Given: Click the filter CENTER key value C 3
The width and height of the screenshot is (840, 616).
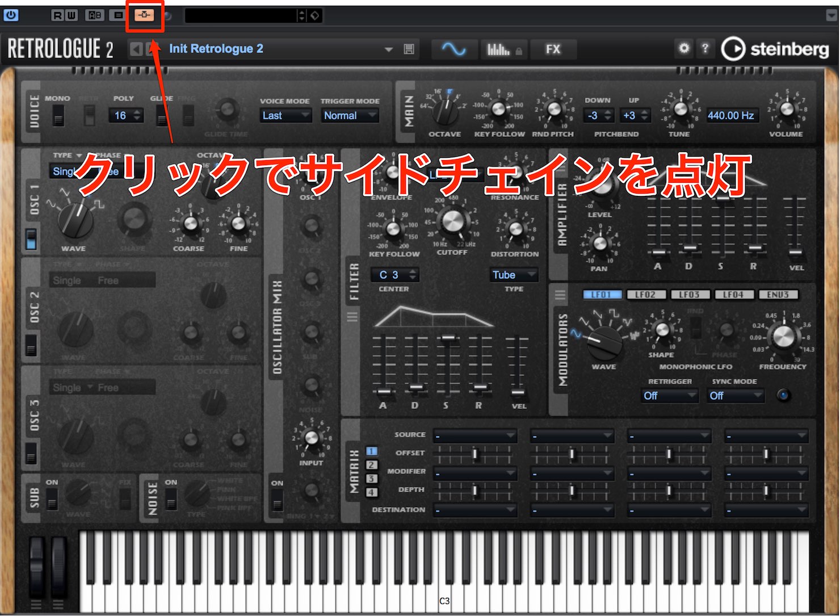Looking at the screenshot, I should pos(395,275).
